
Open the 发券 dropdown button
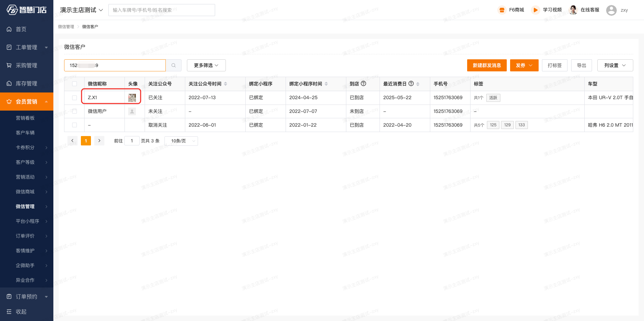524,65
